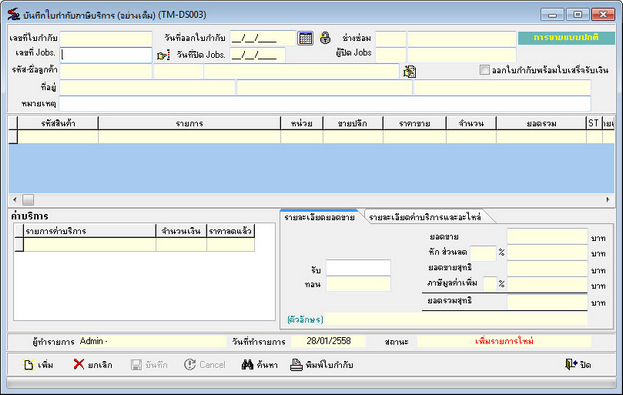Viewport: 623px width, 395px height.
Task: Click the ราคาขาย column header
Action: (x=414, y=123)
